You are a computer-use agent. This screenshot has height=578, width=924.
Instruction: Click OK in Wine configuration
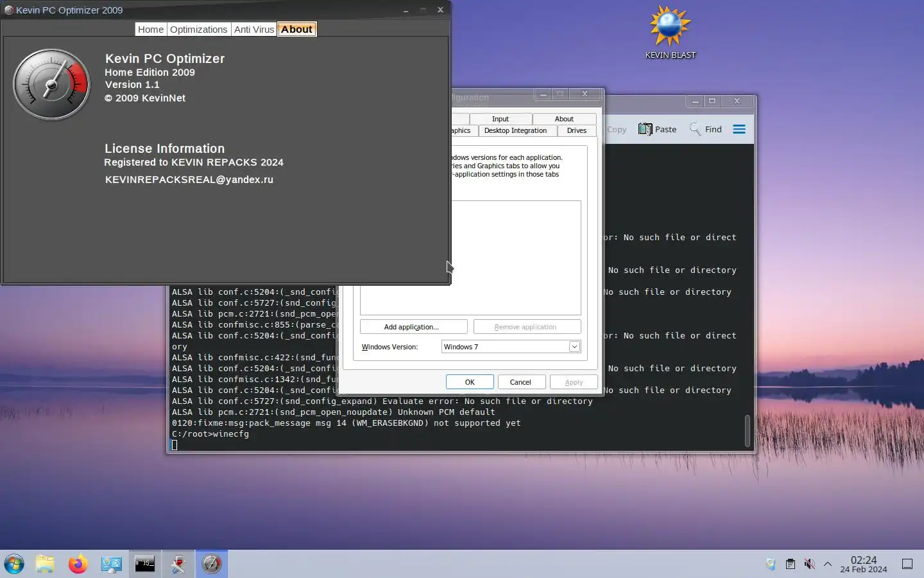[470, 382]
